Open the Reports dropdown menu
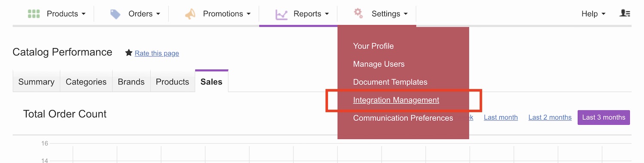644x163 pixels. (x=312, y=14)
